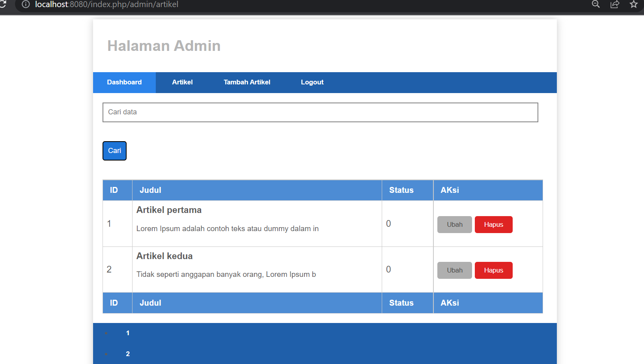Open pagination page 1

tap(127, 333)
